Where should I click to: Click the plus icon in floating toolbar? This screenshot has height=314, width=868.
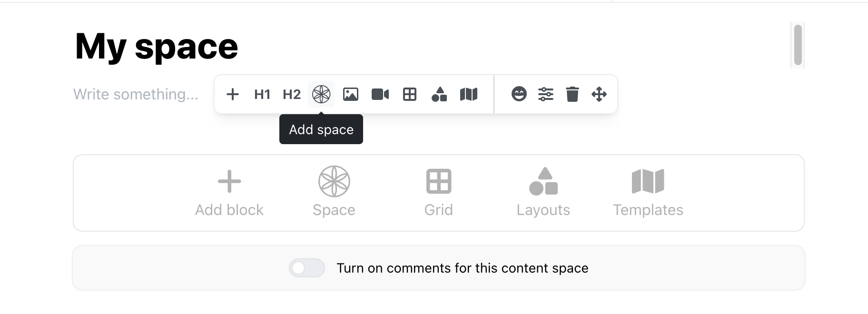tap(232, 94)
